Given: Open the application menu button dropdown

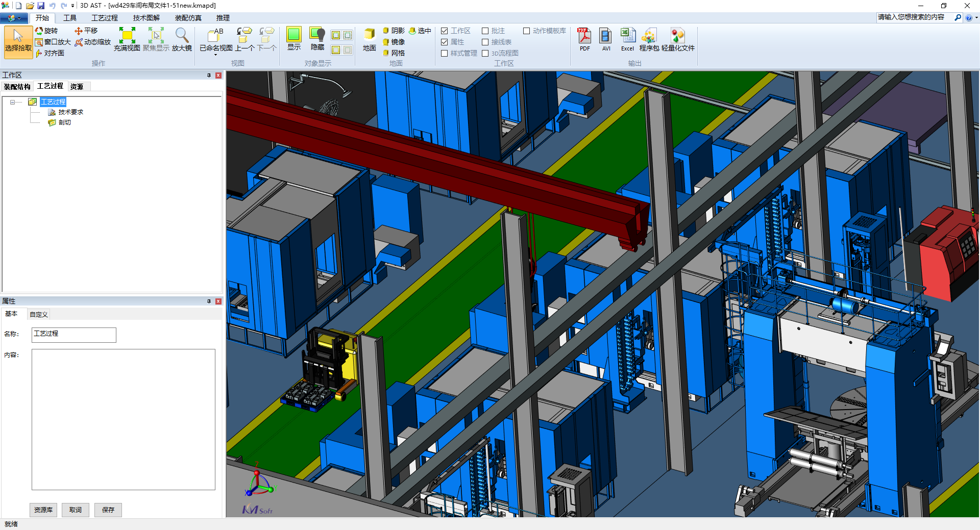Looking at the screenshot, I should click(14, 18).
